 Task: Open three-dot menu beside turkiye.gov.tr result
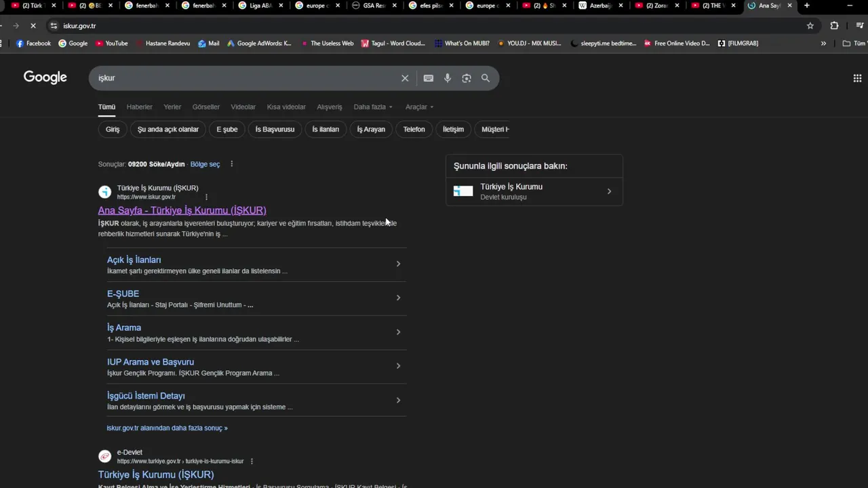[x=252, y=462]
